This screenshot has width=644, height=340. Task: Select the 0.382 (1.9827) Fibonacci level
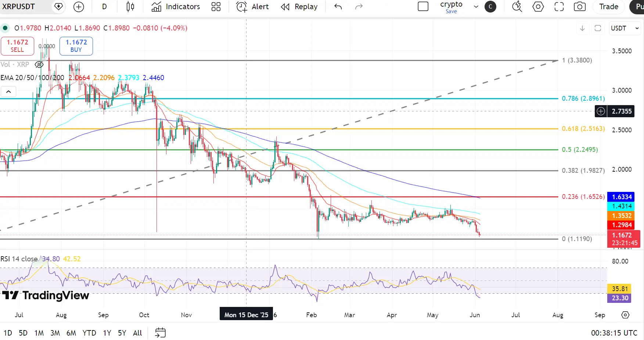point(583,171)
